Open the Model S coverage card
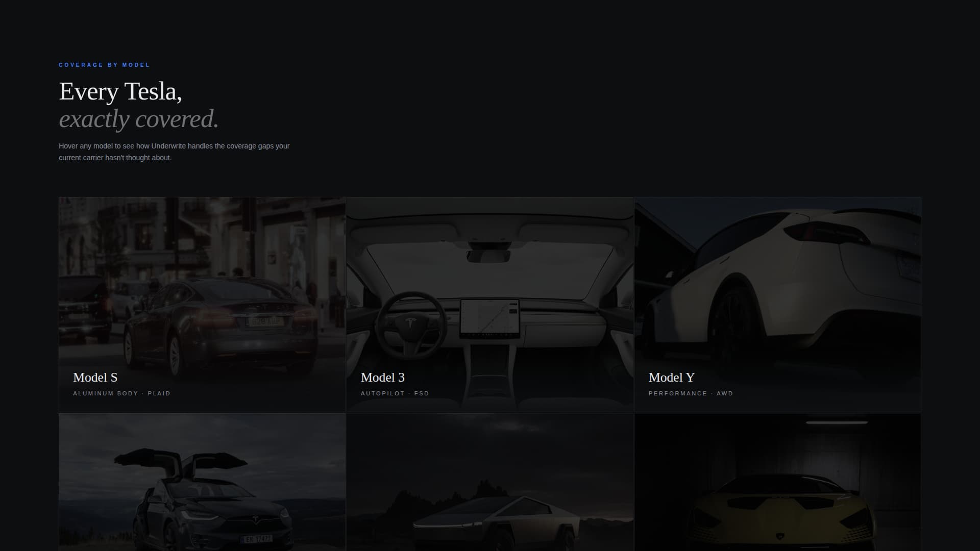Screen dimensions: 980x551 point(202,305)
